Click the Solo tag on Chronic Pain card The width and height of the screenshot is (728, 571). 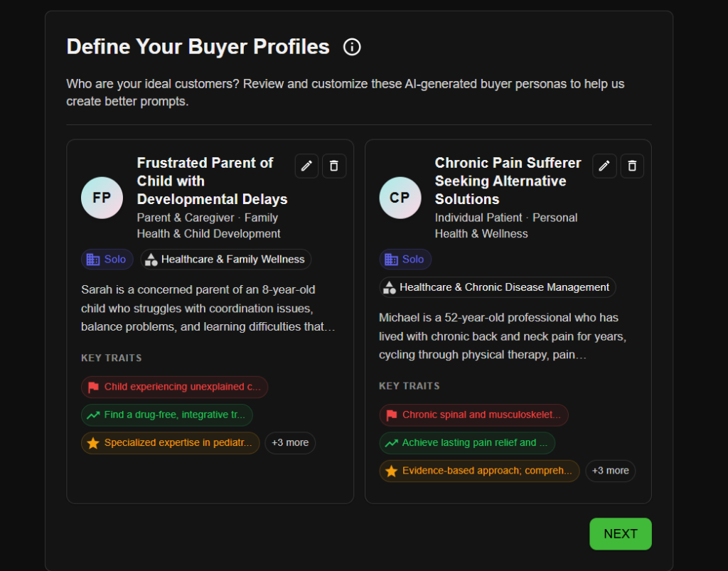click(x=405, y=260)
